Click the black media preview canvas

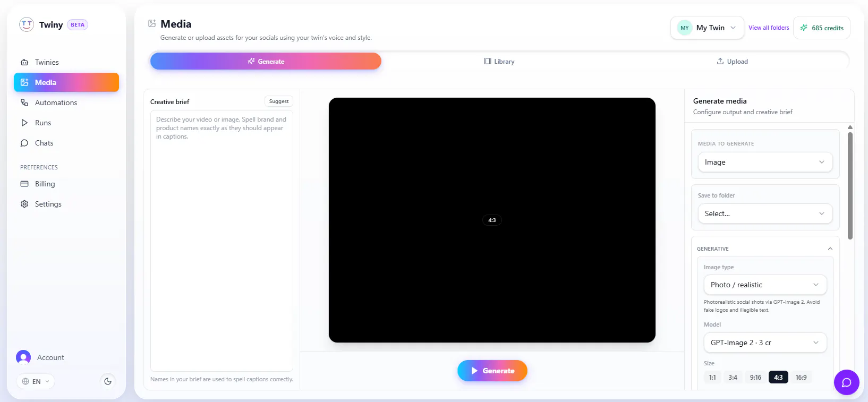492,220
